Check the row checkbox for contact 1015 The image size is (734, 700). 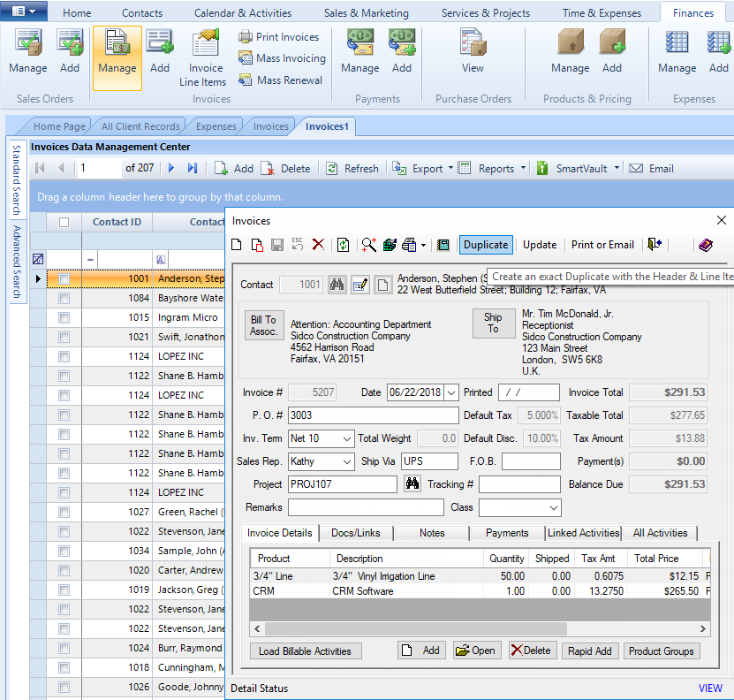pos(64,317)
